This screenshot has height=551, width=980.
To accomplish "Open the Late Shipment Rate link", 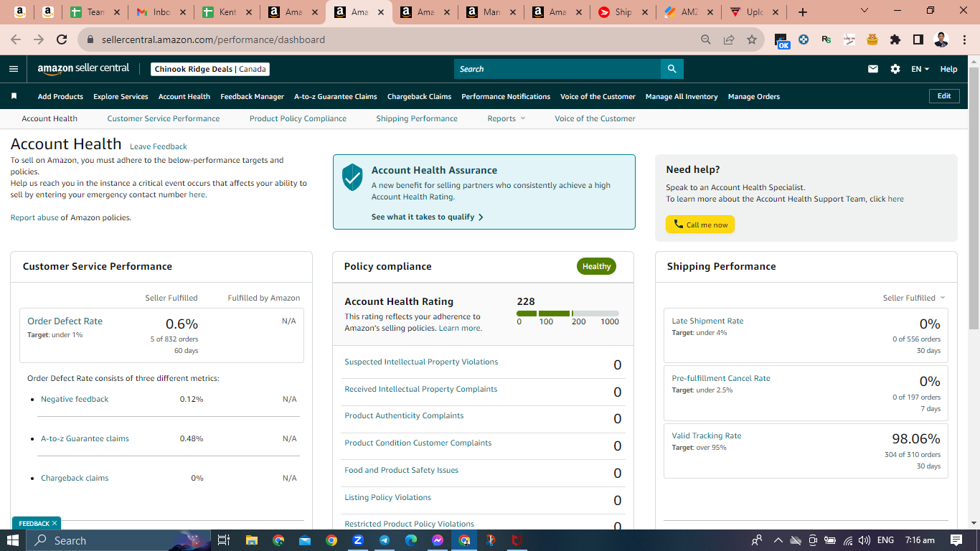I will (707, 321).
